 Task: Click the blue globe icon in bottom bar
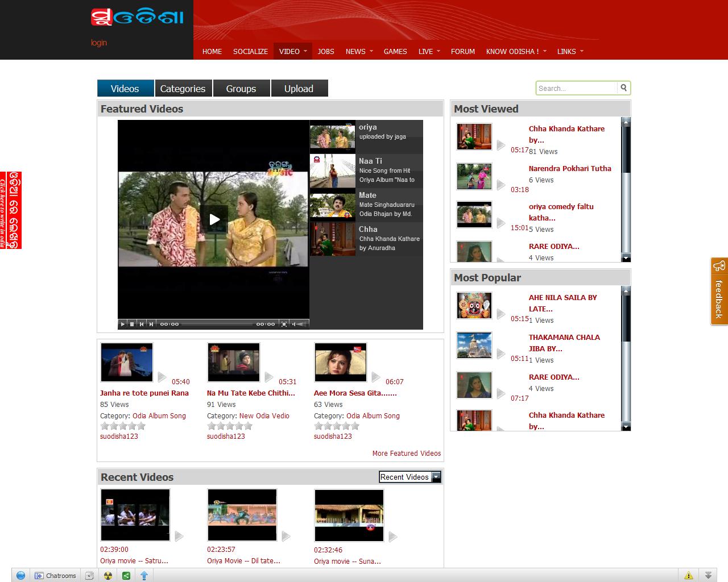pos(20,576)
